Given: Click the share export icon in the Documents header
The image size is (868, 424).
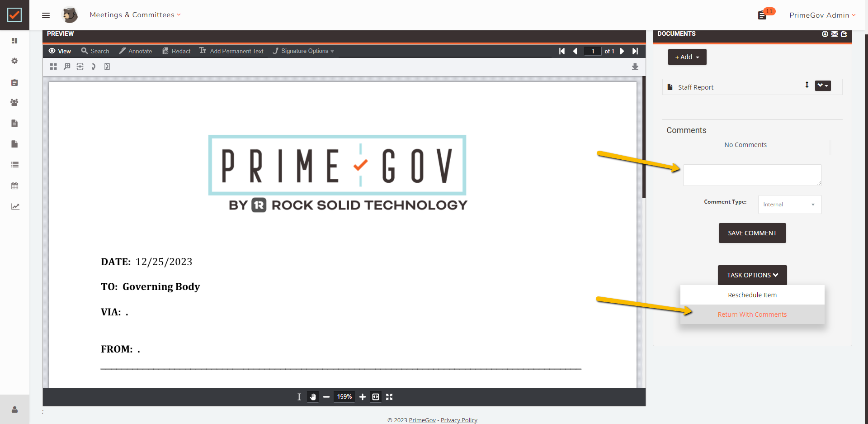Looking at the screenshot, I should point(844,34).
